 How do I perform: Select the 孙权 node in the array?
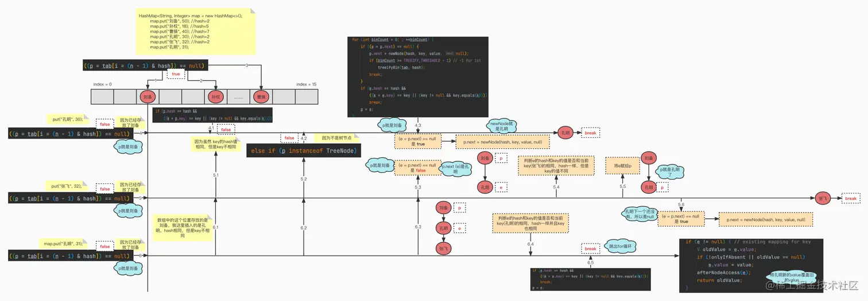point(215,97)
